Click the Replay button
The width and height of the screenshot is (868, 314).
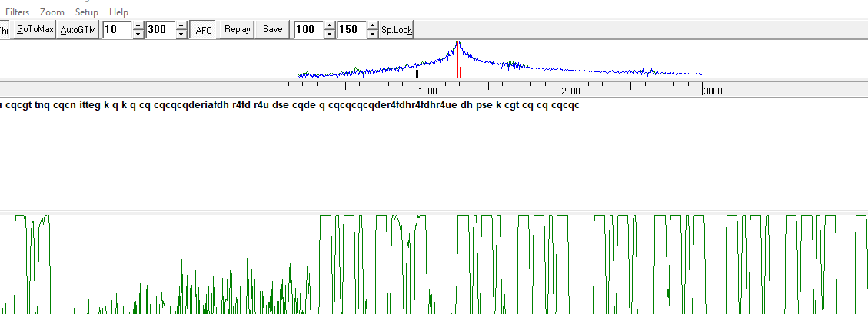click(238, 29)
